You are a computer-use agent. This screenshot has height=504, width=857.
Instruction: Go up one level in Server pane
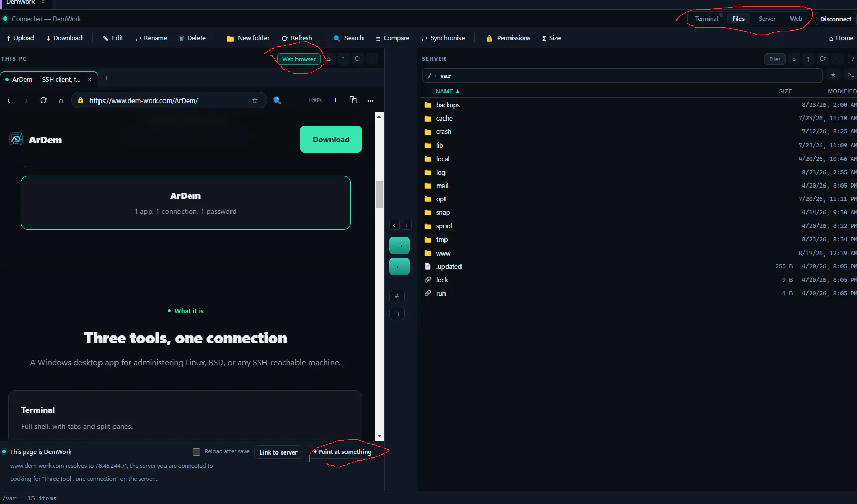pos(808,59)
